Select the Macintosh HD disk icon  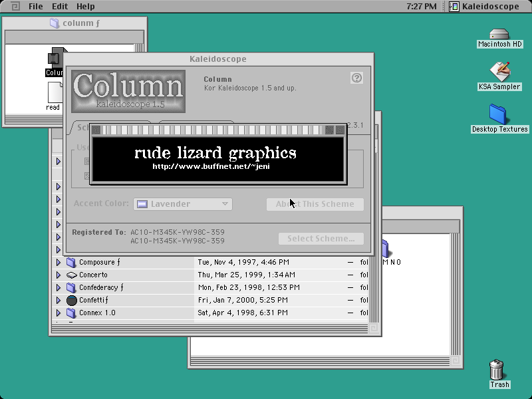499,35
